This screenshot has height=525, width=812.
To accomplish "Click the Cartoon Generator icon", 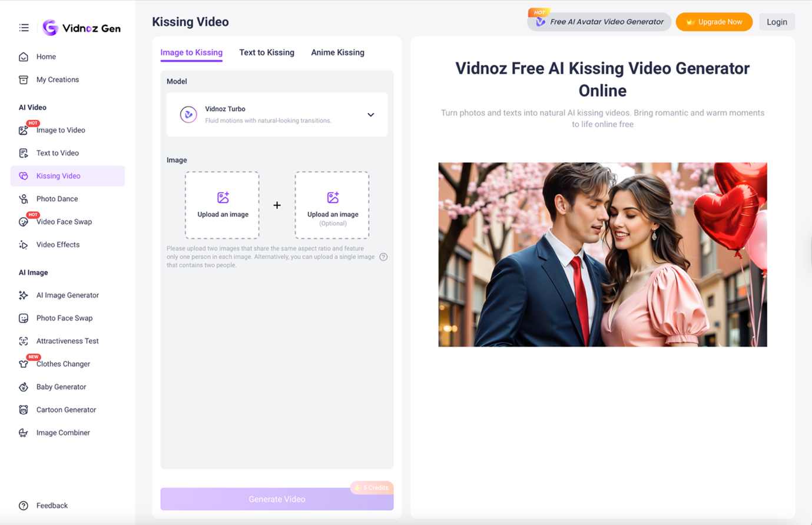I will tap(24, 410).
